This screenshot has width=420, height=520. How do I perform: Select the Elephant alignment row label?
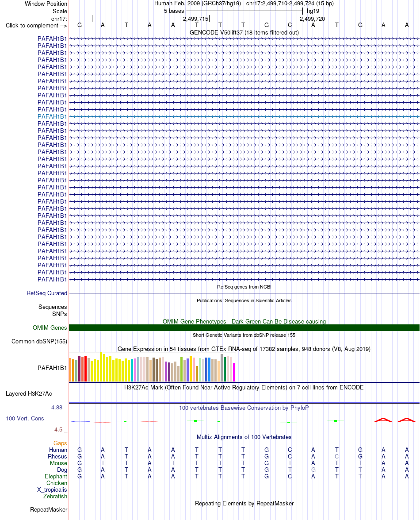[56, 477]
